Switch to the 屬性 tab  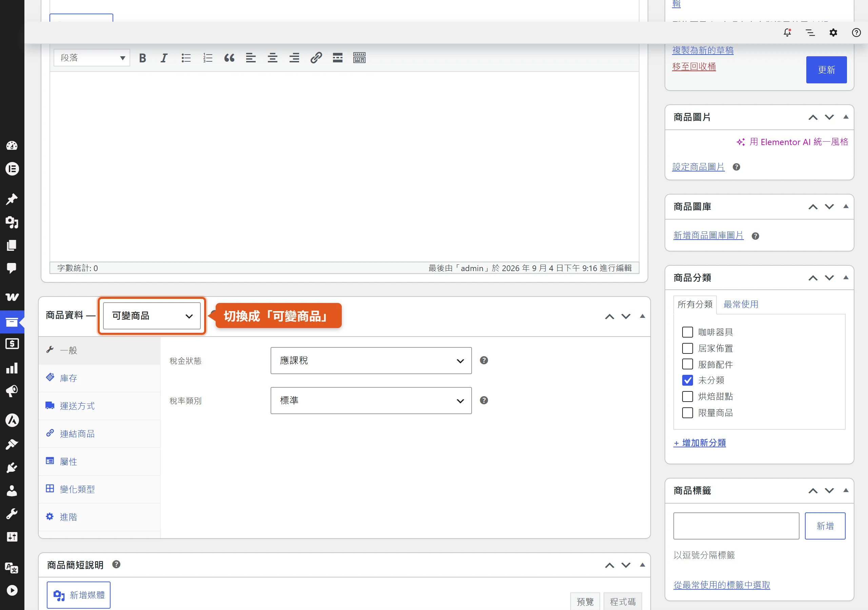click(99, 462)
